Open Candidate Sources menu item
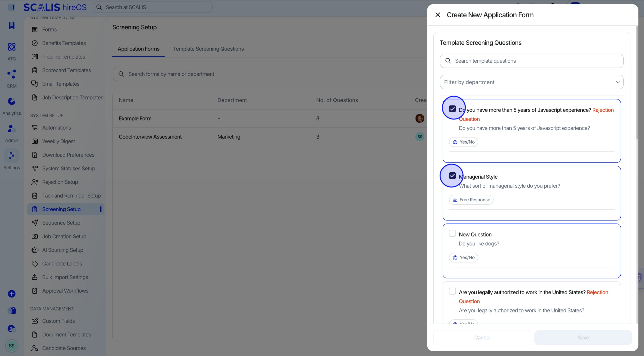Image resolution: width=644 pixels, height=356 pixels. coord(66,348)
